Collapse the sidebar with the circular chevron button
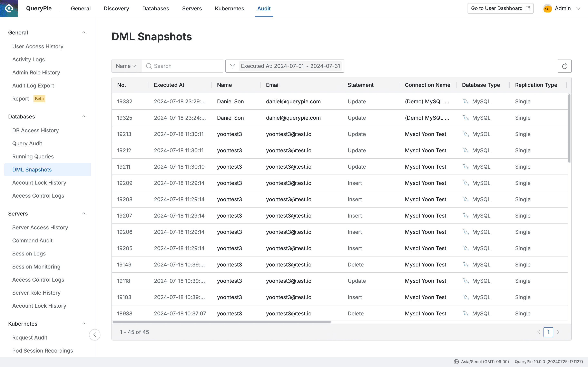The width and height of the screenshot is (588, 367). (x=95, y=335)
